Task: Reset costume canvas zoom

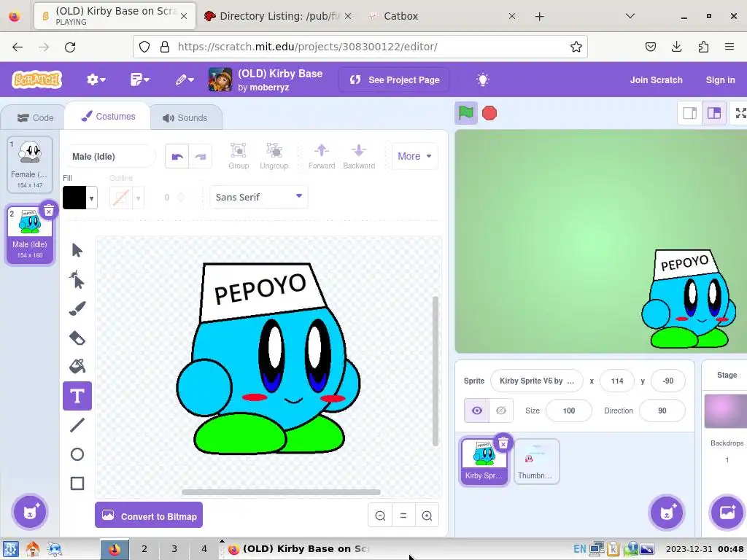Action: 403,516
